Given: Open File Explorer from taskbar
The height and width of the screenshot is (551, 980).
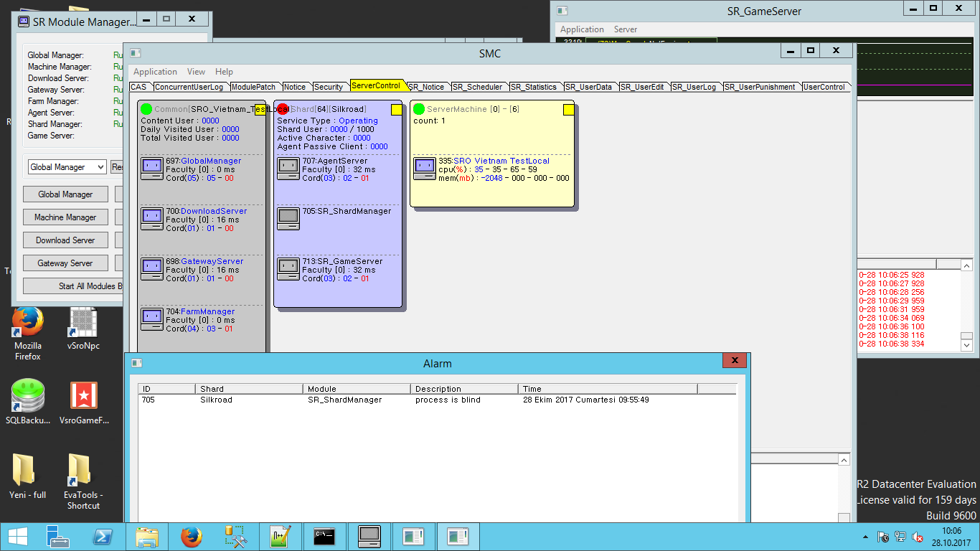Looking at the screenshot, I should [147, 537].
